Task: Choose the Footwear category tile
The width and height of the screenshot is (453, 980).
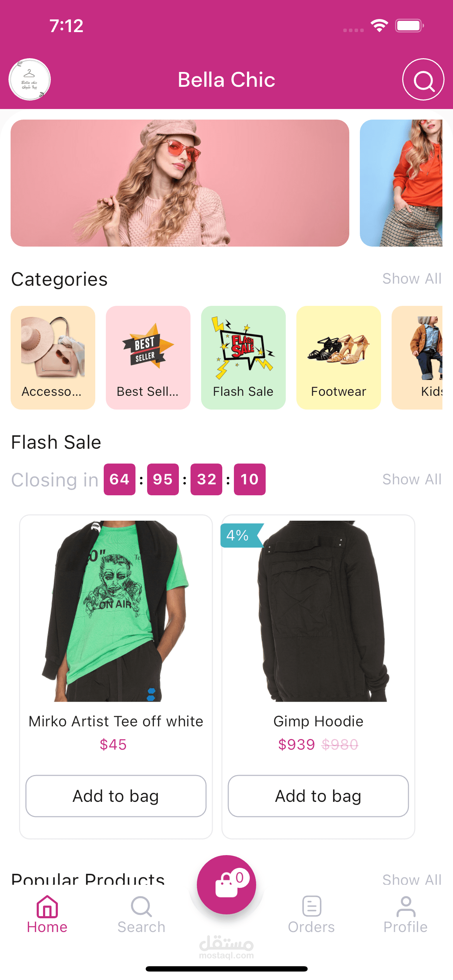Action: (338, 358)
